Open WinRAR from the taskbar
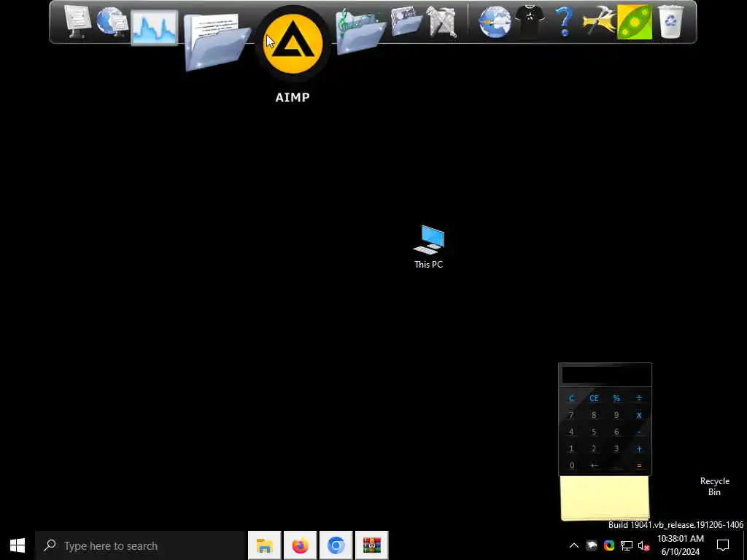This screenshot has height=560, width=747. (371, 545)
